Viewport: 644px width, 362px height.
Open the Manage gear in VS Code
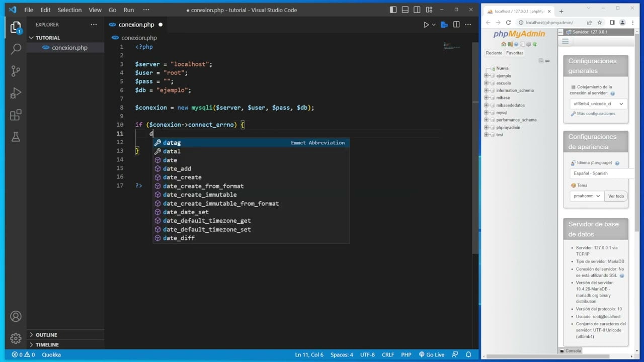16,338
